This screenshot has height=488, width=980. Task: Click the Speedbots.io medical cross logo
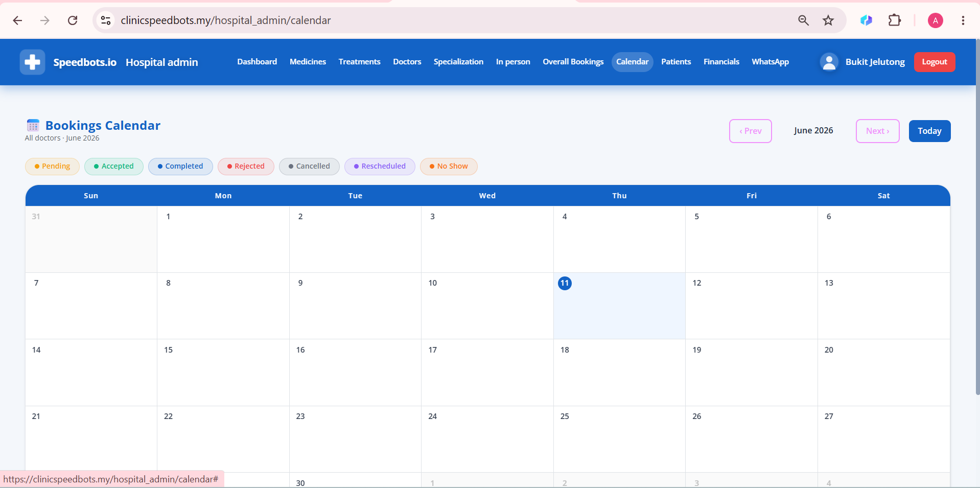pyautogui.click(x=32, y=62)
